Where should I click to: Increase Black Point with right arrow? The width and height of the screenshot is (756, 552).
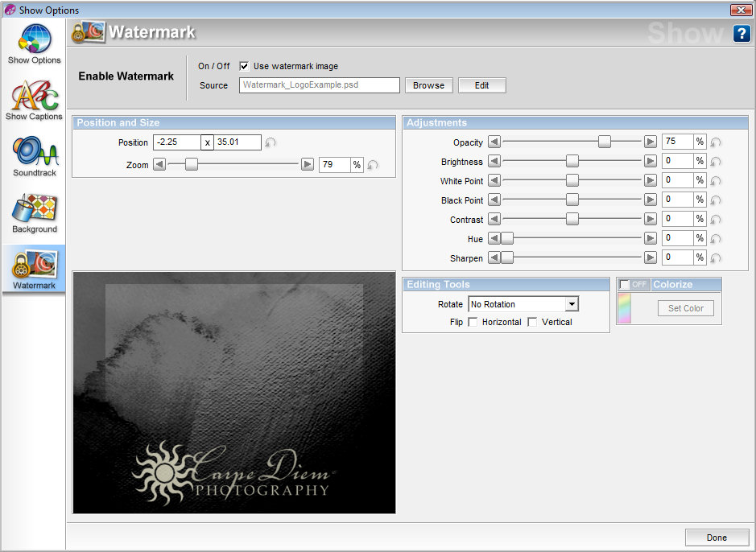[651, 200]
